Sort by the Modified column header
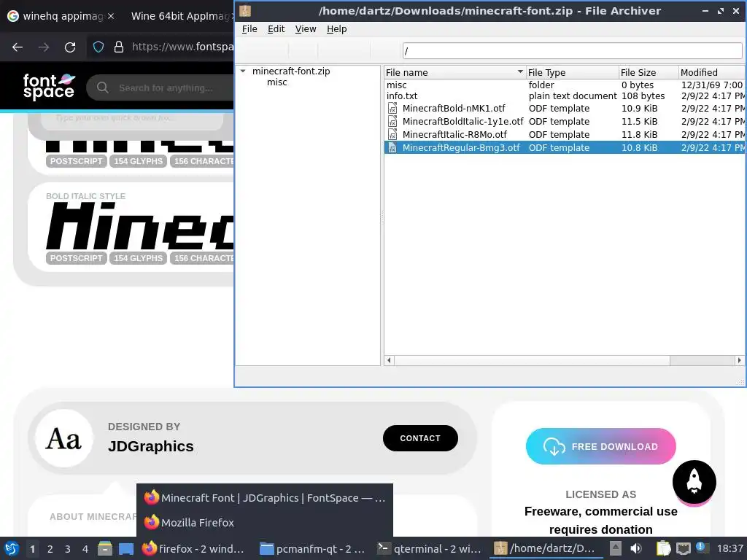Image resolution: width=747 pixels, height=560 pixels. [712, 72]
